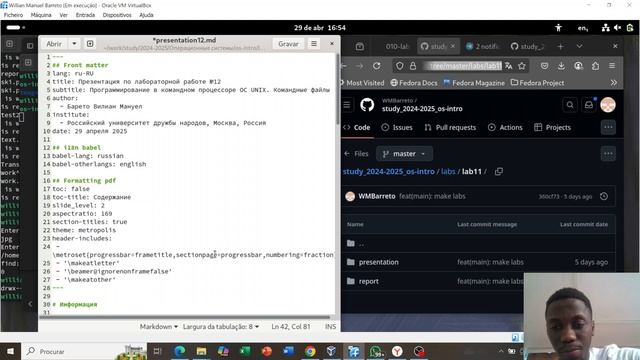Image resolution: width=640 pixels, height=360 pixels.
Task: Open Firefox downloads panel
Action: (x=561, y=66)
